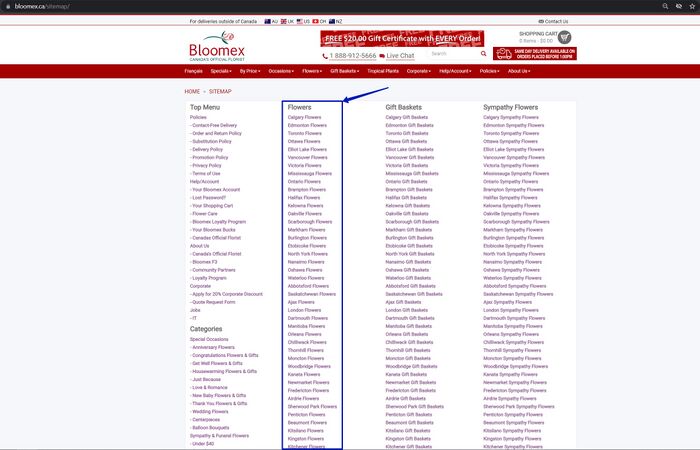This screenshot has width=700, height=450.
Task: Open Ottawa Gift Baskets link
Action: click(406, 142)
